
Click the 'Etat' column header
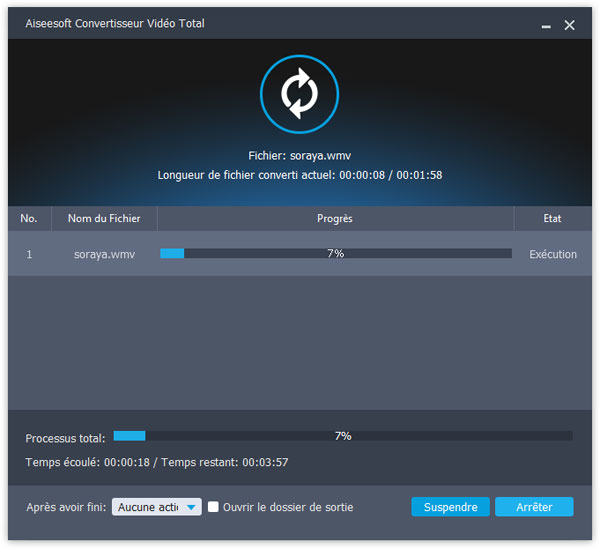point(552,219)
